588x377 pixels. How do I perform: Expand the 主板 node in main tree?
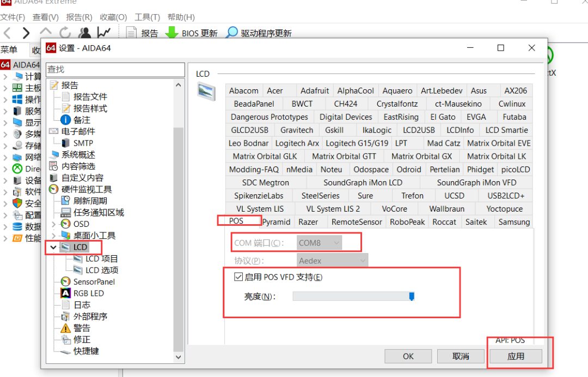[5, 89]
